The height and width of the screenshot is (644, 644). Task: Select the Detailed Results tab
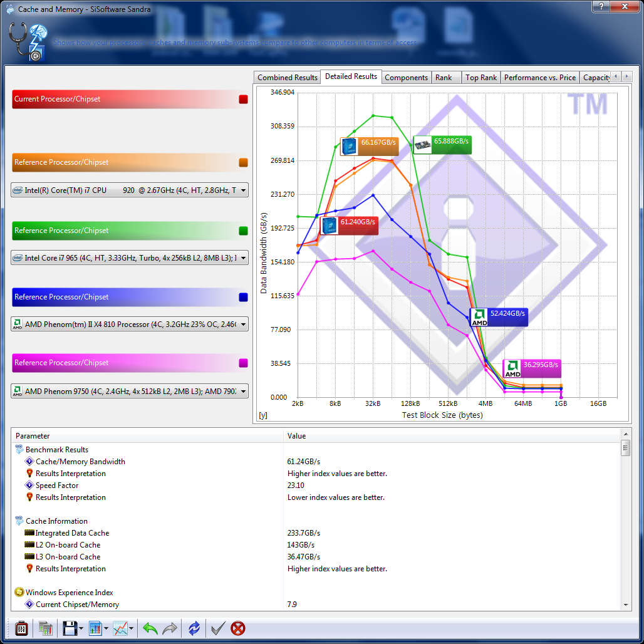(x=351, y=76)
